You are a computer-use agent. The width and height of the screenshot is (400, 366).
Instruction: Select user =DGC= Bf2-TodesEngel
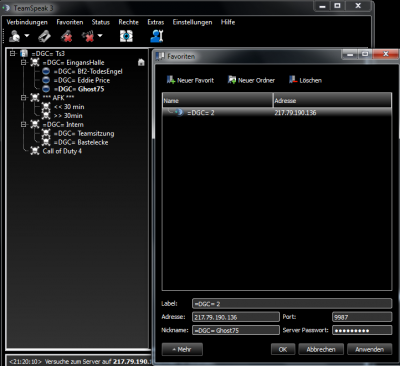point(88,71)
